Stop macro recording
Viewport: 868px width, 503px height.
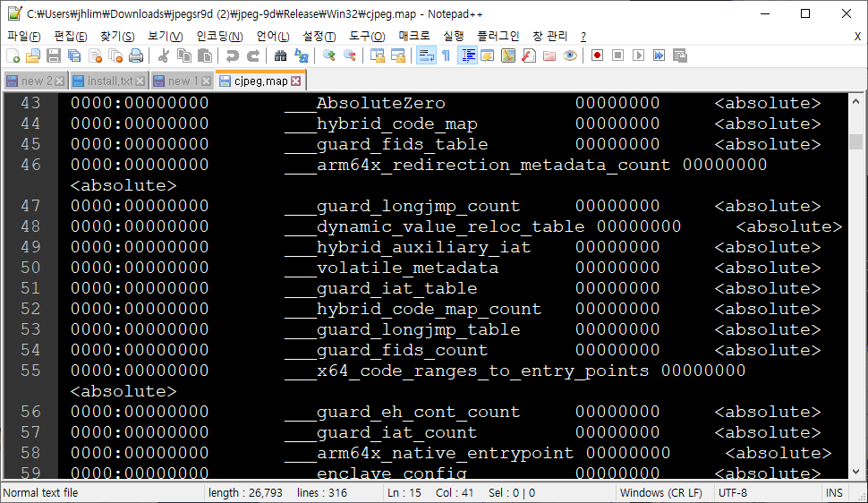pos(617,56)
